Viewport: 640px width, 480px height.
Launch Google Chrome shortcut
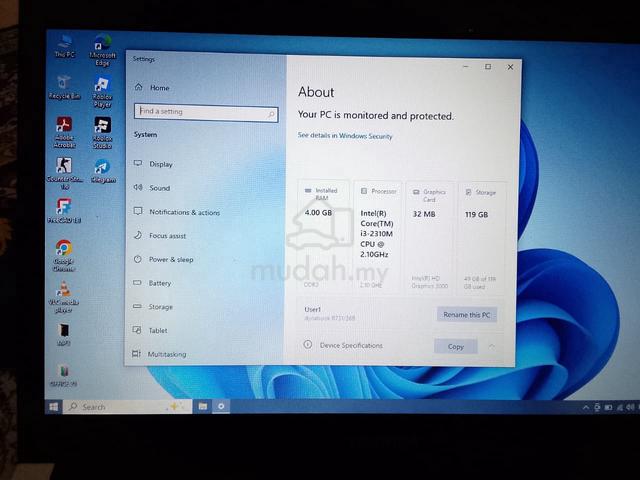[x=64, y=256]
